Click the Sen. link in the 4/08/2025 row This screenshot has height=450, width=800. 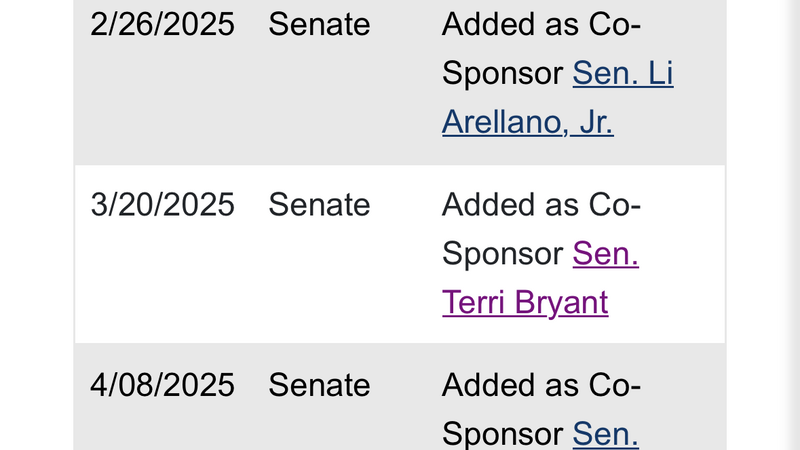click(605, 434)
